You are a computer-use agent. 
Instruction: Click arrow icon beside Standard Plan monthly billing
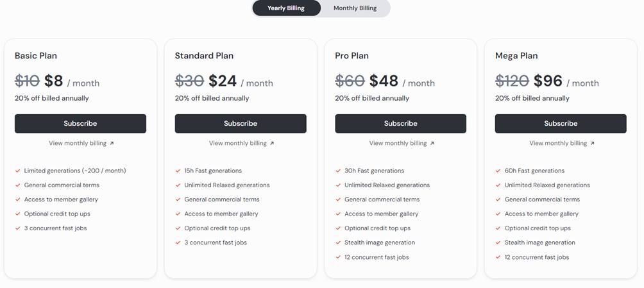tap(272, 143)
